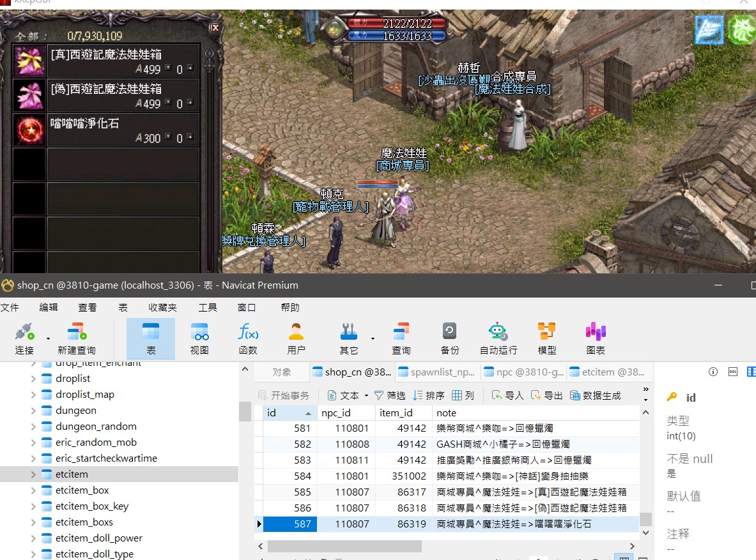Select the etcitem_doll_power table

(99, 538)
